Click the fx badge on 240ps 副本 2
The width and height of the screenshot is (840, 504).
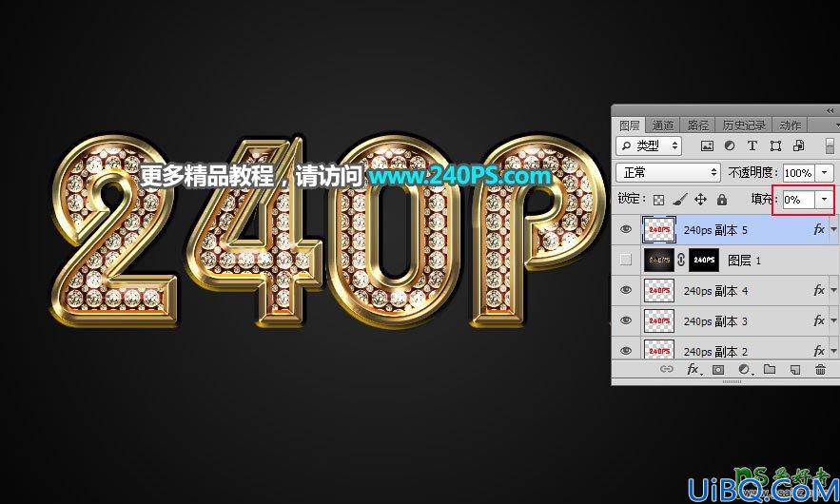(818, 351)
